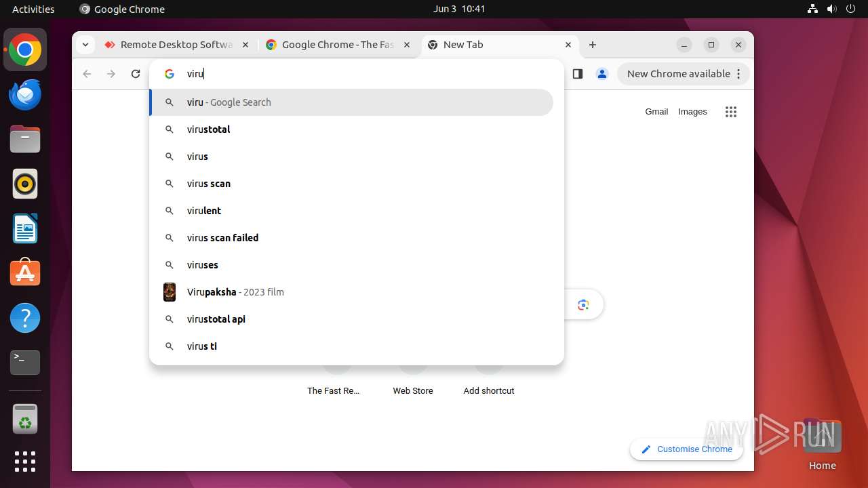The image size is (868, 488).
Task: Open Virupaksha 2023 film suggestion
Action: coord(351,292)
